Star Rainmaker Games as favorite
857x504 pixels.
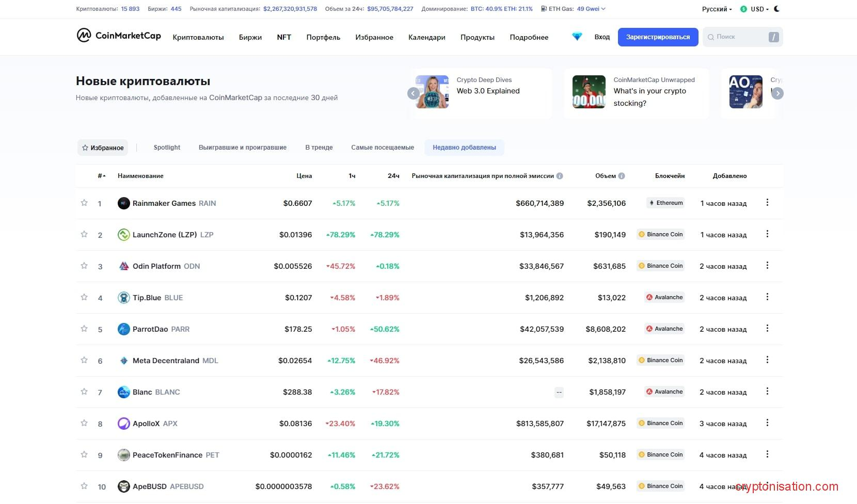[84, 203]
